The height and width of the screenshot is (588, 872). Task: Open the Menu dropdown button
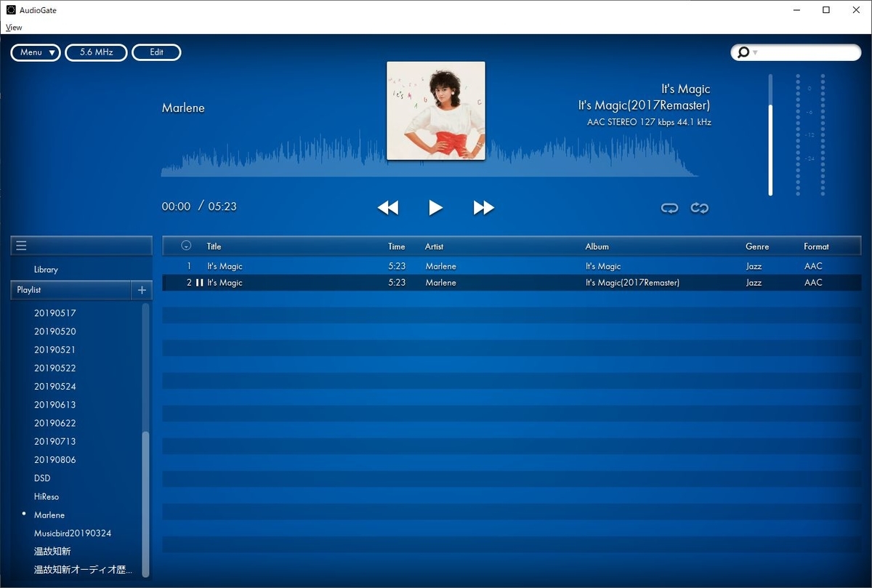tap(36, 52)
